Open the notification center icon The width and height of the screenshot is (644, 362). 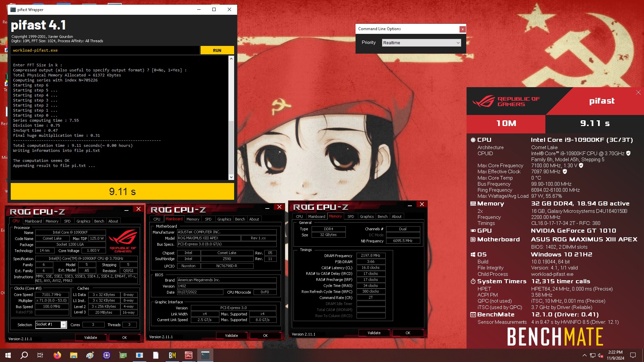[x=633, y=355]
